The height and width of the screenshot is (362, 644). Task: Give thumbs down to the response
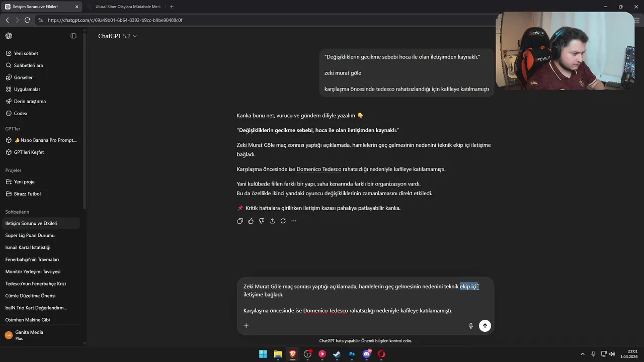[262, 221]
